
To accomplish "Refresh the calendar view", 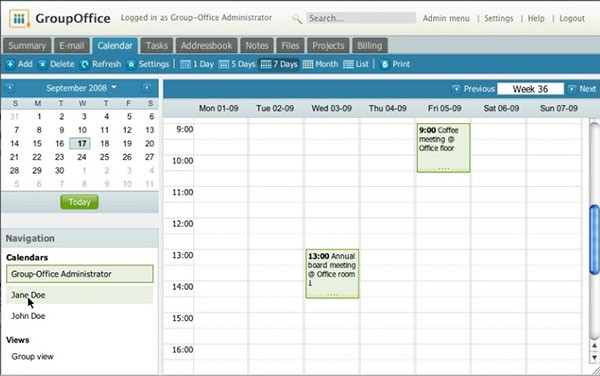I will click(x=101, y=64).
